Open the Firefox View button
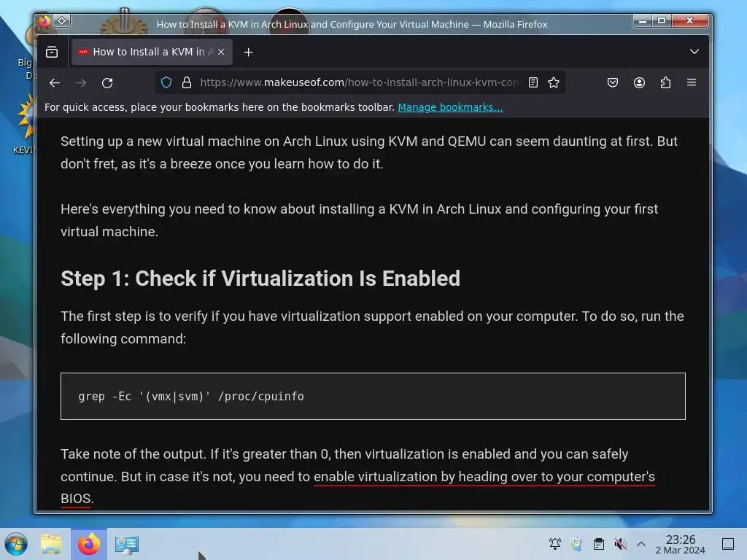 52,52
